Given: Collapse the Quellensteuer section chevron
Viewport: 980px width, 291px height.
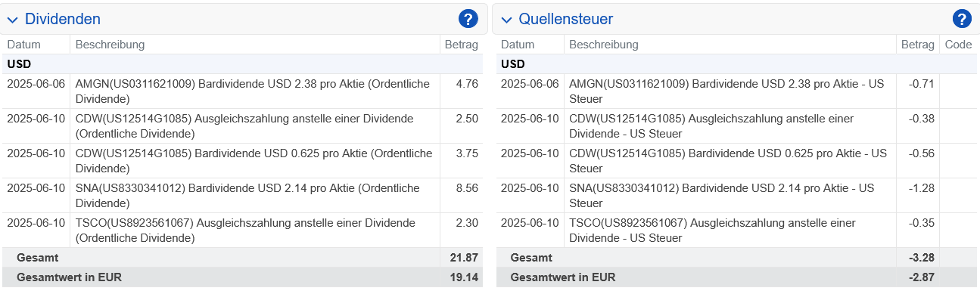Looking at the screenshot, I should coord(506,20).
